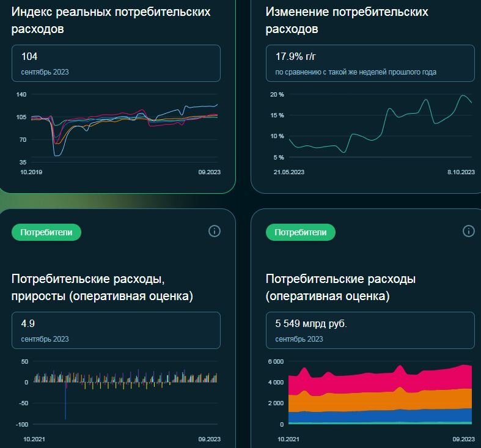
Task: Select the 17.9% г/г value box
Action: pos(370,63)
